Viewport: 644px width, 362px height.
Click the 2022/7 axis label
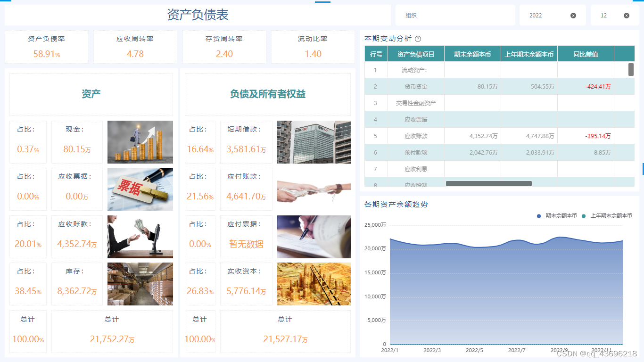click(x=517, y=350)
